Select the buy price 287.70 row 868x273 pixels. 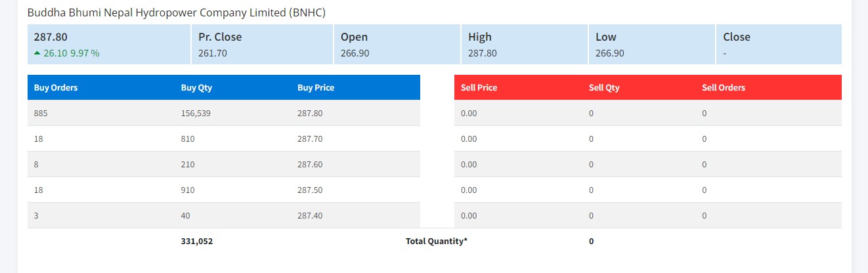pos(224,138)
